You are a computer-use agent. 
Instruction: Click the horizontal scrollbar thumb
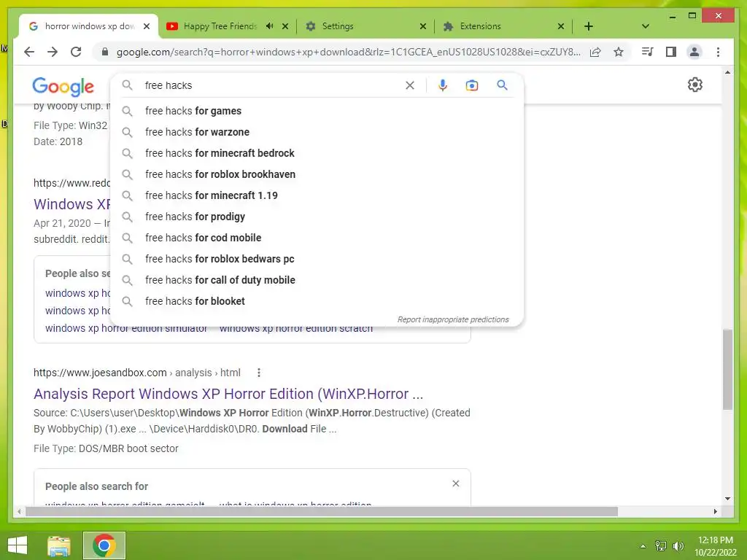322,511
